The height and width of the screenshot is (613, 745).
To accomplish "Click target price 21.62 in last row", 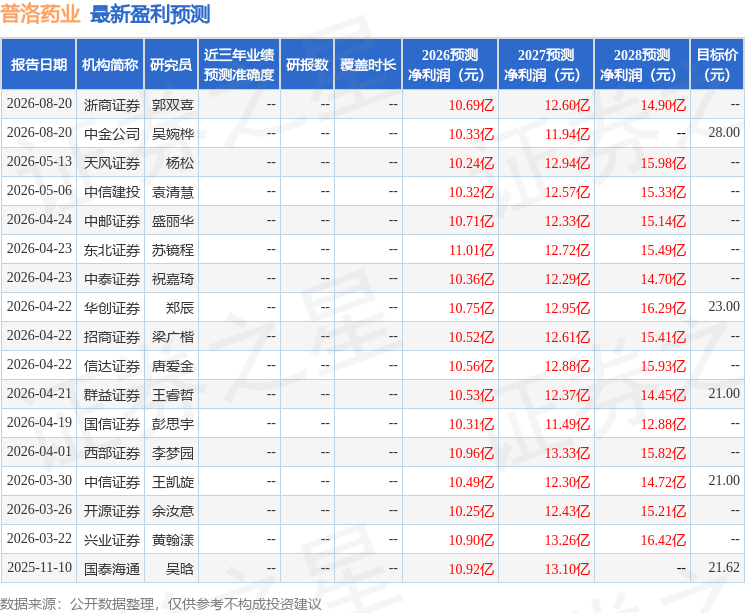I will pyautogui.click(x=724, y=567).
